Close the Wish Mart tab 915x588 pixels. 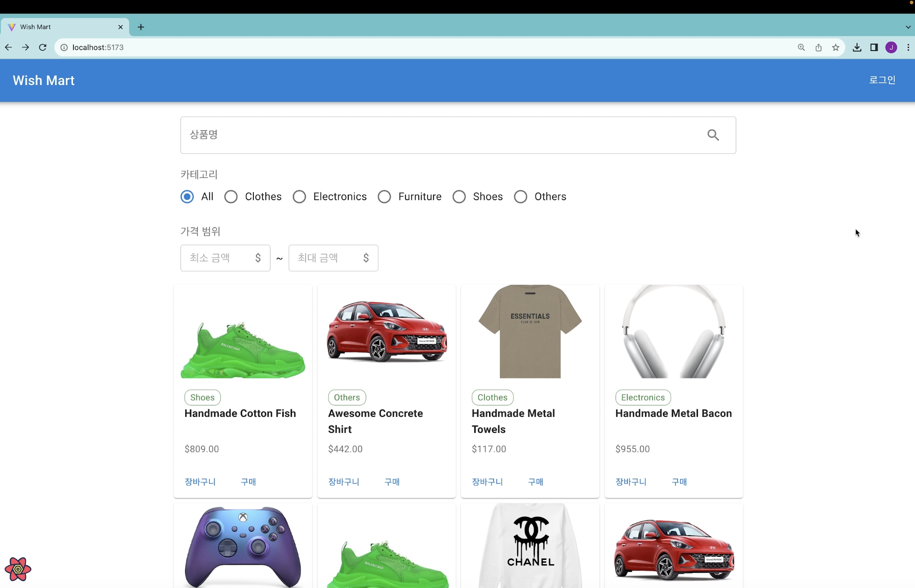pyautogui.click(x=121, y=27)
